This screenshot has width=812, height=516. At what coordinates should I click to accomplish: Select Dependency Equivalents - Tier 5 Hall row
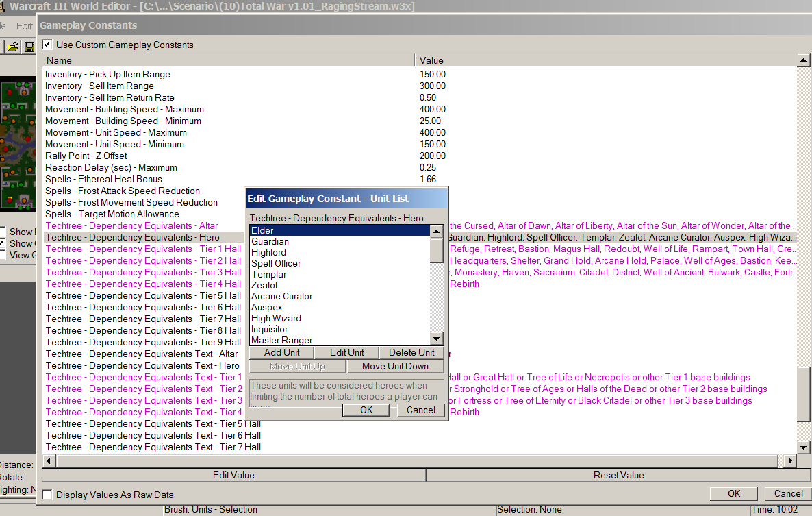144,296
